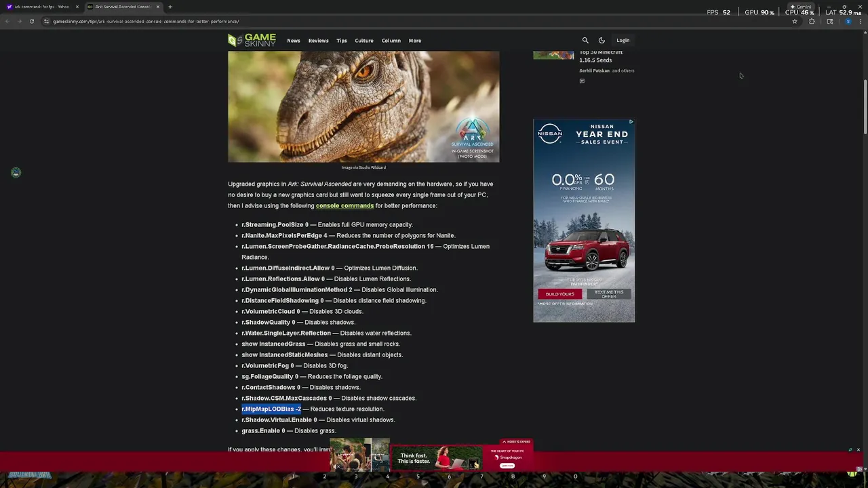Click highlighted r.MipMapLODBias -2 text
Viewport: 868px width, 488px height.
[x=271, y=409]
